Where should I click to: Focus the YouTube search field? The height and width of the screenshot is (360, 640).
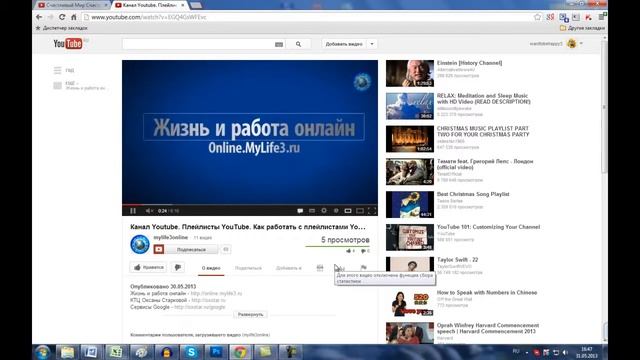(198, 44)
